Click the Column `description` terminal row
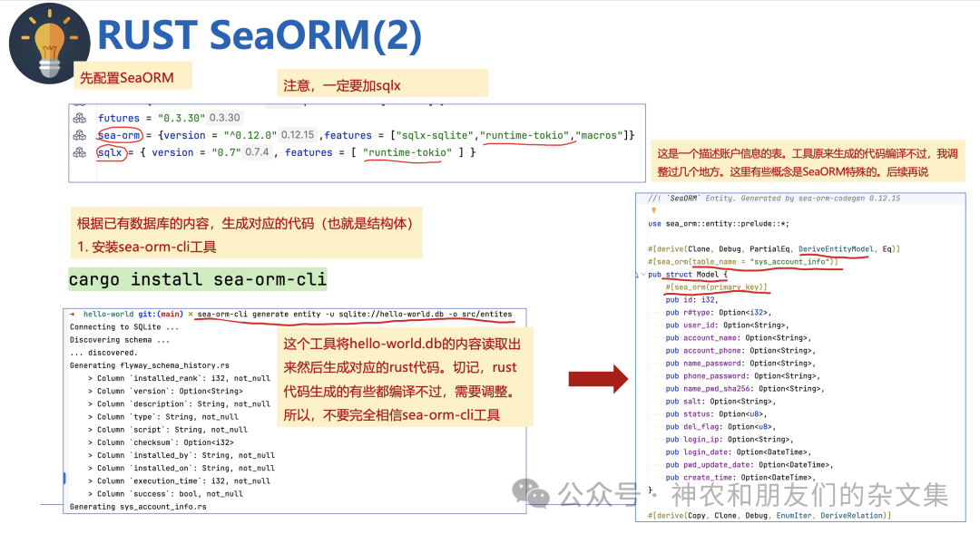 179,404
